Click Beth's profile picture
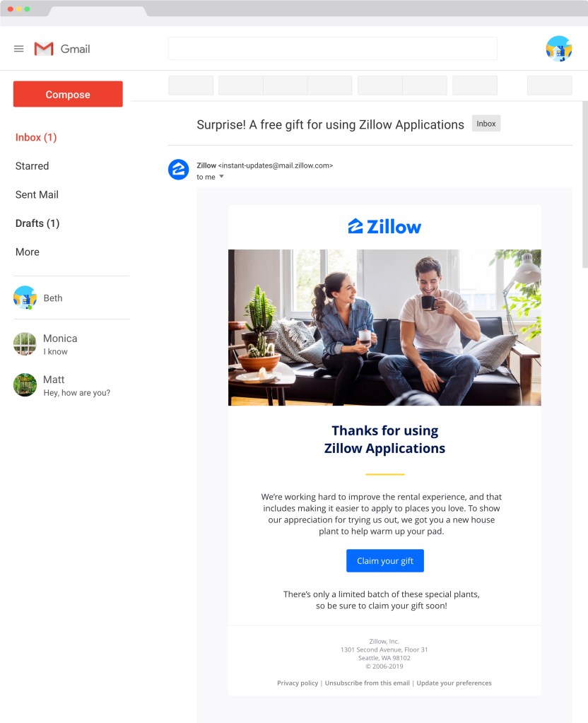The width and height of the screenshot is (588, 723). (x=25, y=298)
